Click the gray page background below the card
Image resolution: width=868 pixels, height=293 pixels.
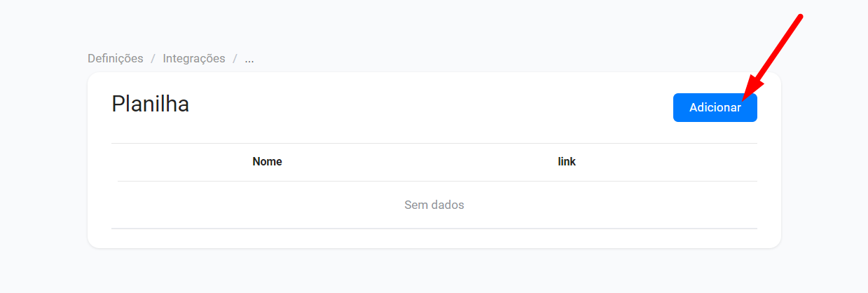tap(434, 272)
